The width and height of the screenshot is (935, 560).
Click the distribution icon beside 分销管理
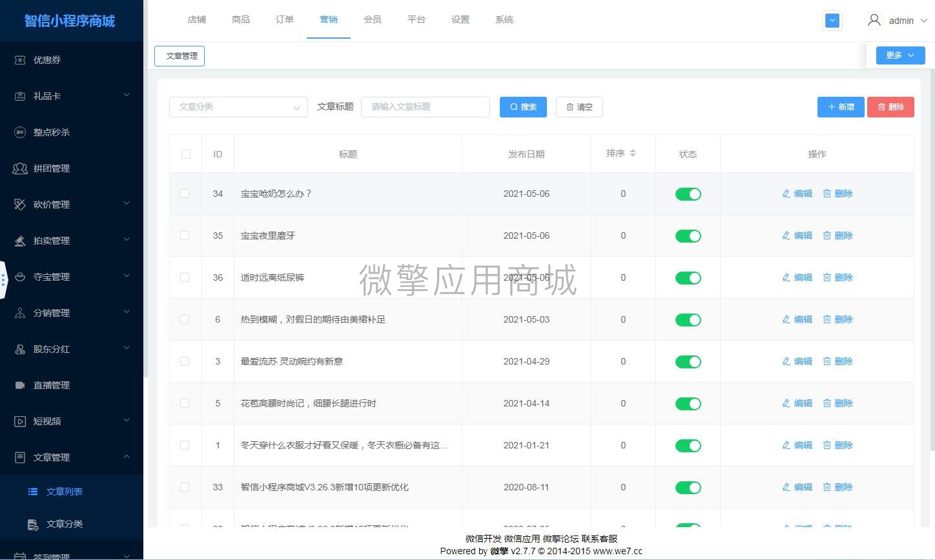pyautogui.click(x=20, y=313)
